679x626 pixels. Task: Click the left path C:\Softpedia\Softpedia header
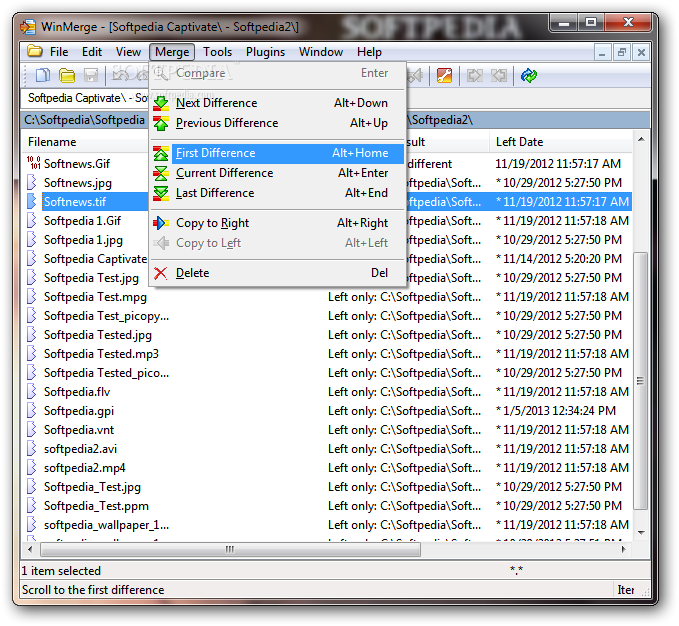tap(85, 120)
